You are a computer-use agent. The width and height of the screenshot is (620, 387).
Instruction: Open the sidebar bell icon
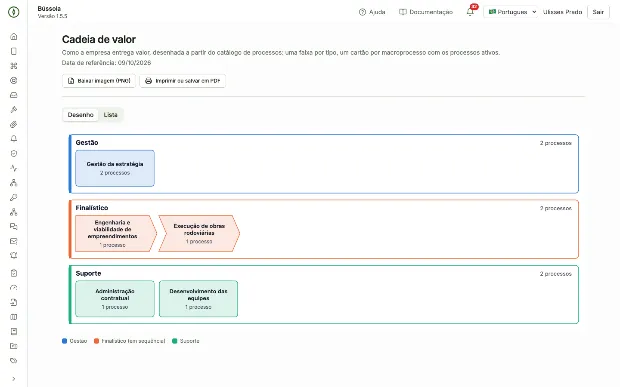[14, 139]
